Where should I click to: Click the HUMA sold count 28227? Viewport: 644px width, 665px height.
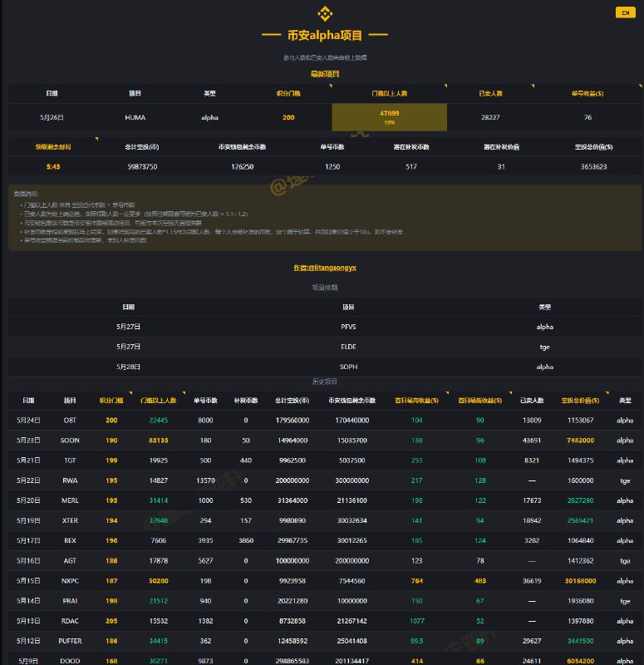click(490, 117)
